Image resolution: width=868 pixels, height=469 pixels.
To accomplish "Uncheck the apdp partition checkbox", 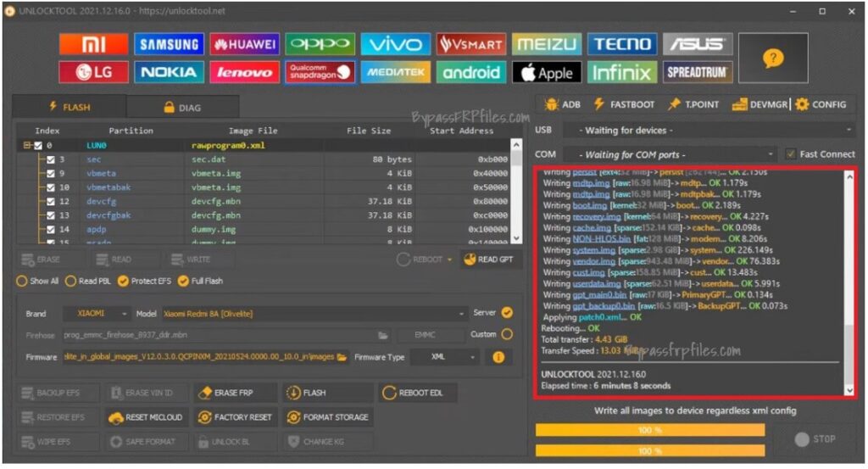I will (x=51, y=229).
